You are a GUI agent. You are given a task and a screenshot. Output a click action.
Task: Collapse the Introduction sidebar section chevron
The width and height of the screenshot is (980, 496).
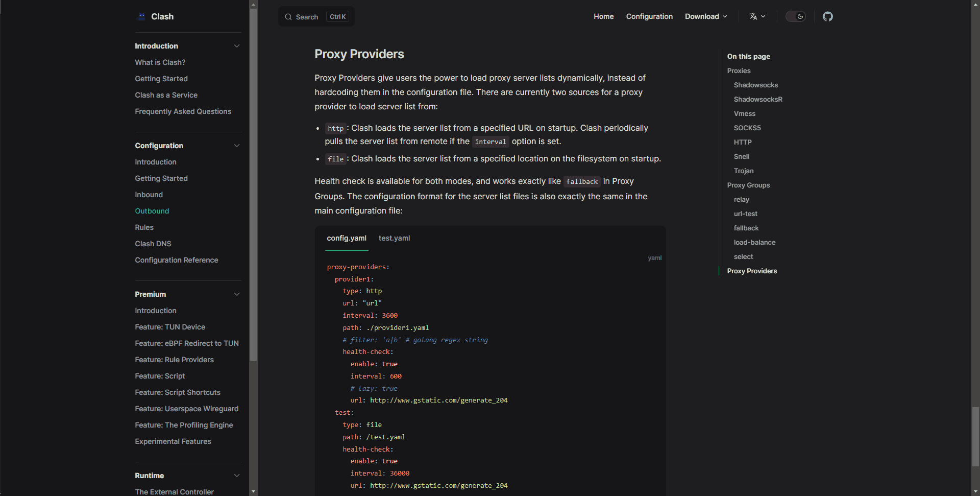pyautogui.click(x=237, y=46)
